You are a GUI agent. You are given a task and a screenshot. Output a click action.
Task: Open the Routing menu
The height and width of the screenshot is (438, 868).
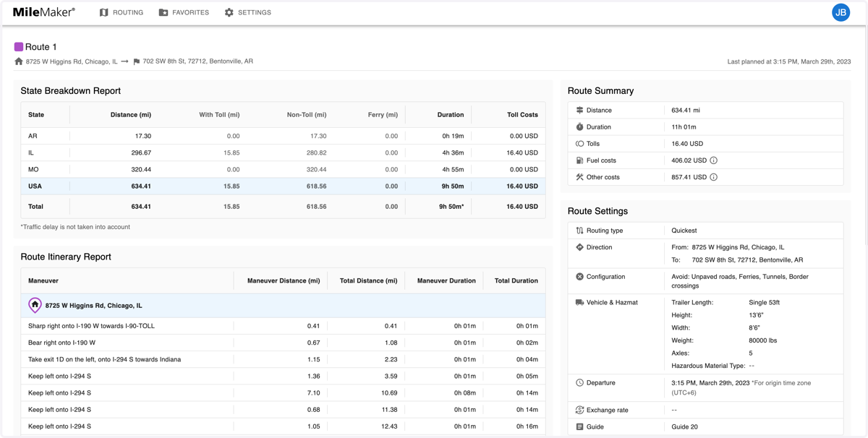point(122,12)
